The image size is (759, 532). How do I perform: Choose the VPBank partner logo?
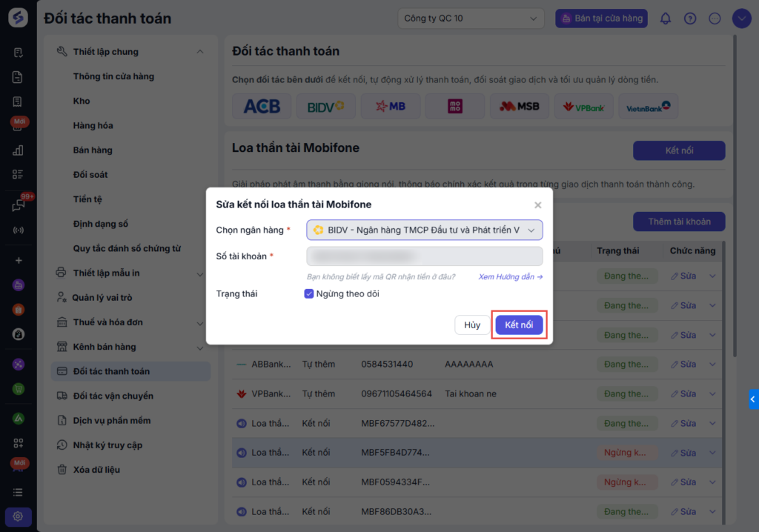tap(583, 107)
